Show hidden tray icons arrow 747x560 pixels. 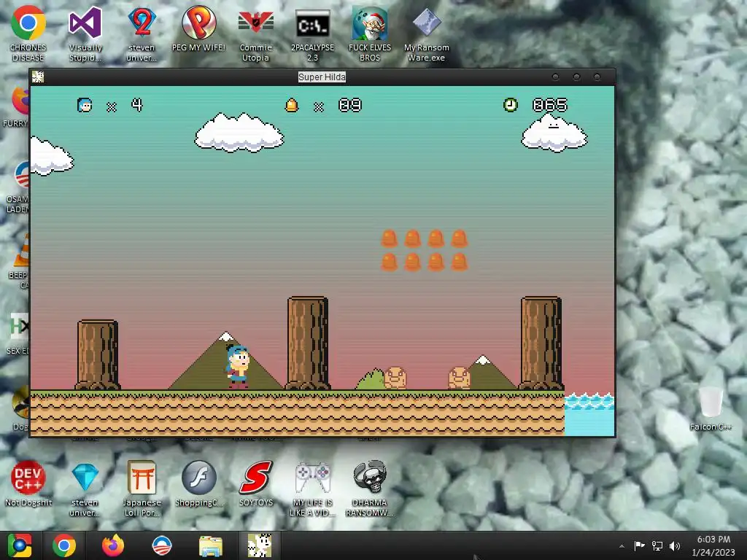click(622, 546)
